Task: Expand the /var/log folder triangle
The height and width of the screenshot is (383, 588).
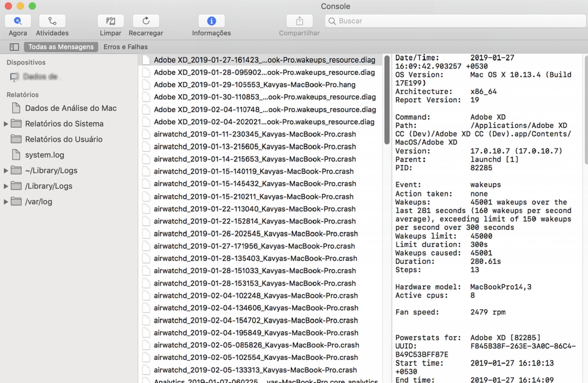Action: [x=6, y=202]
